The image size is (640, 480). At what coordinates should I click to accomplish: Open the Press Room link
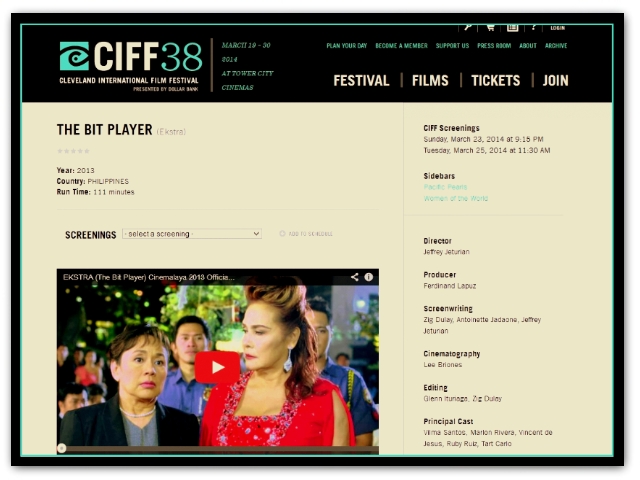(494, 46)
